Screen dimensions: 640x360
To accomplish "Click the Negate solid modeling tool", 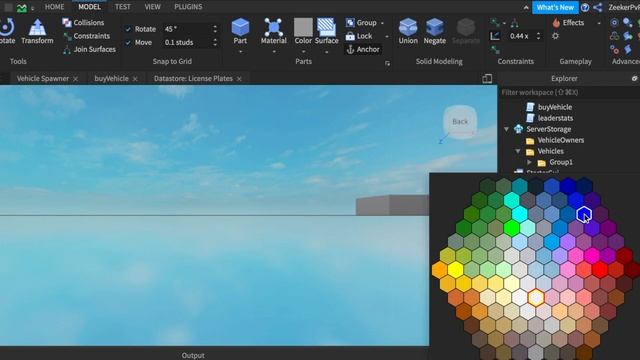I will click(x=434, y=31).
